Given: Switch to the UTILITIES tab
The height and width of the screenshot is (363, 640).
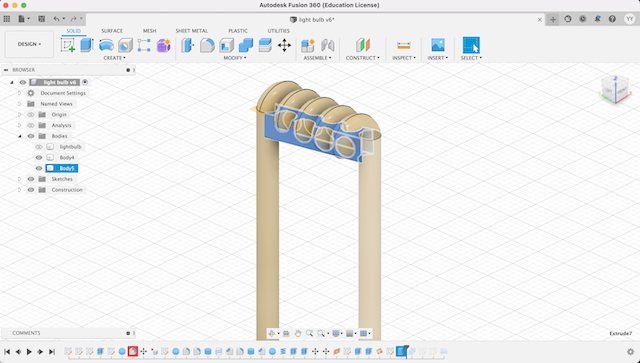Looking at the screenshot, I should [278, 31].
